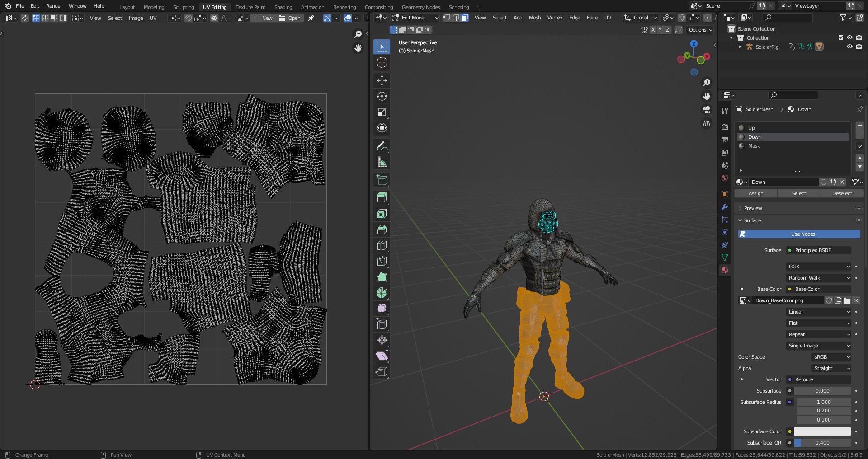Hide Collection with its eye icon
868x459 pixels.
tap(849, 37)
